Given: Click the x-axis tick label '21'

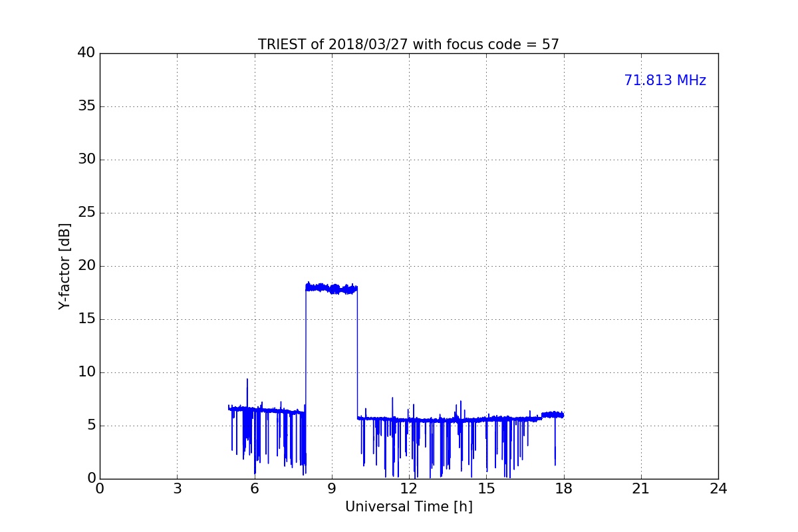Looking at the screenshot, I should coord(641,489).
